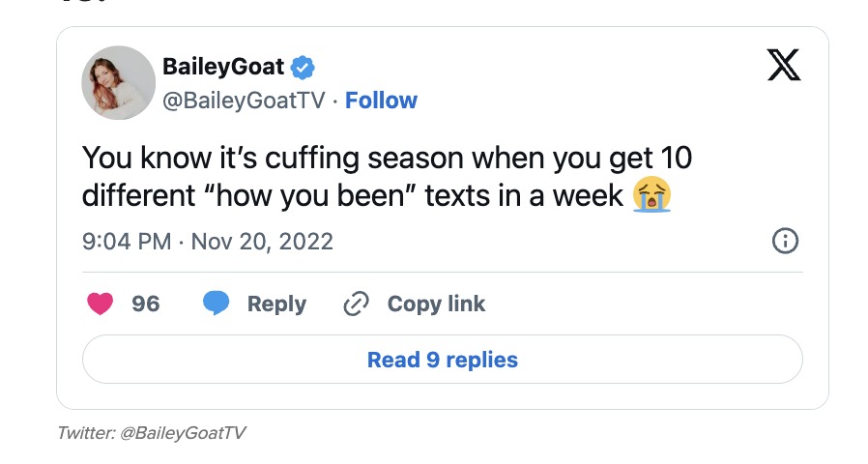Click the Reply text label
The image size is (868, 464).
pos(276,304)
